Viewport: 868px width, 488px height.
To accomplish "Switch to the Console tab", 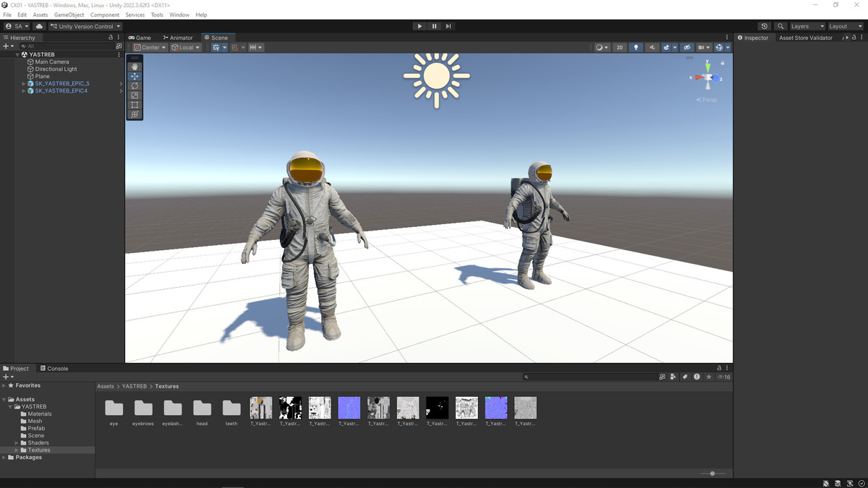I will (x=54, y=368).
